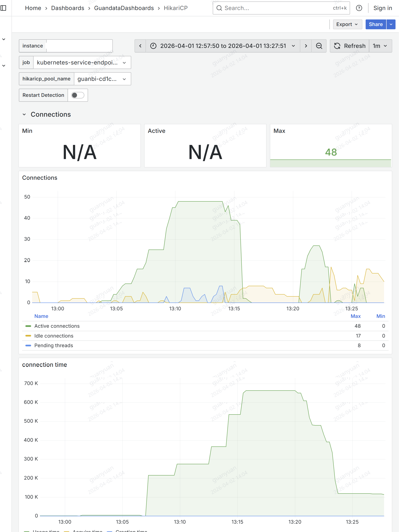
Task: Shift time range forward with right arrow
Action: [x=306, y=46]
